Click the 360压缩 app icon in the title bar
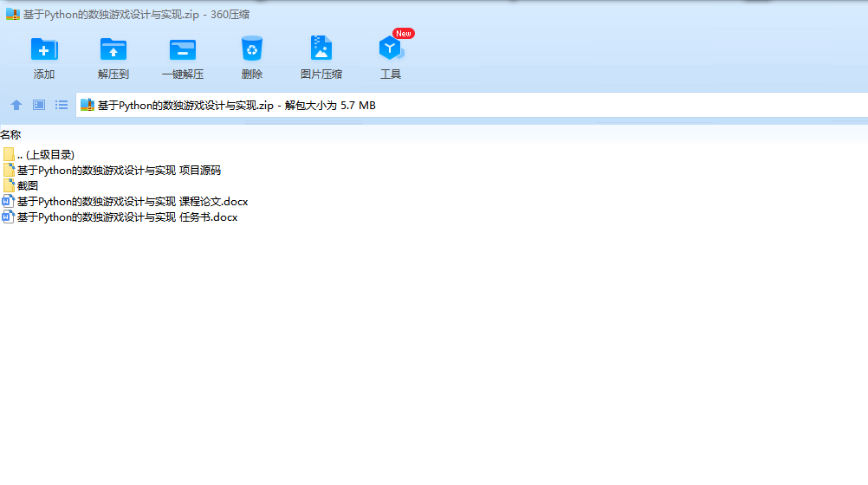The image size is (868, 485). [13, 15]
